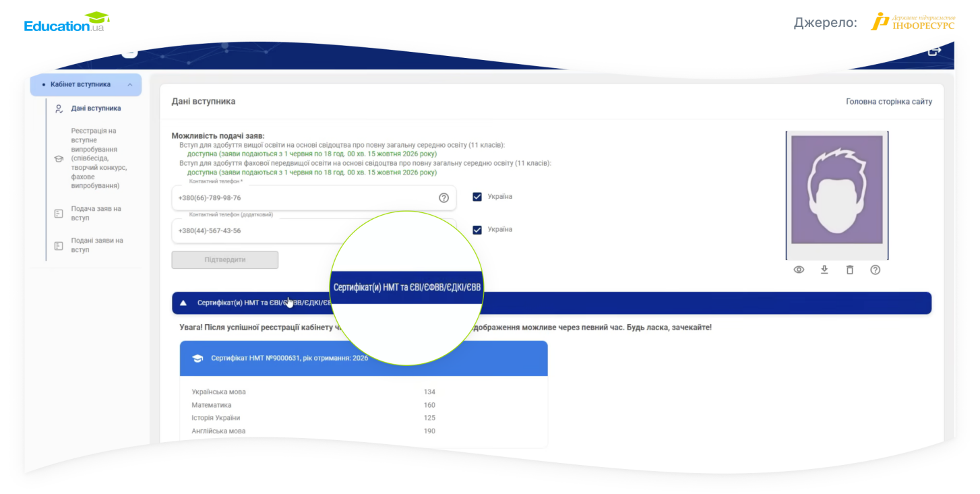Collapse the Кабінет вступника sidebar section
The height and width of the screenshot is (494, 980).
point(130,85)
